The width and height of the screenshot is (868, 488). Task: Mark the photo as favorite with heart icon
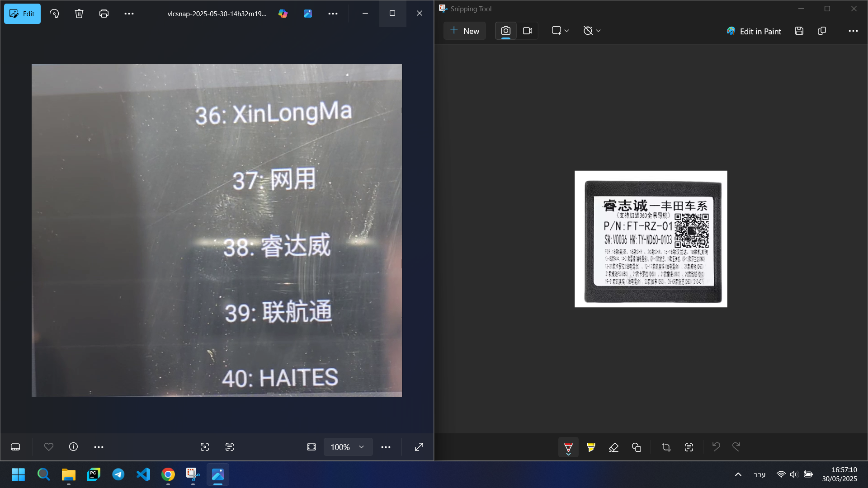49,447
